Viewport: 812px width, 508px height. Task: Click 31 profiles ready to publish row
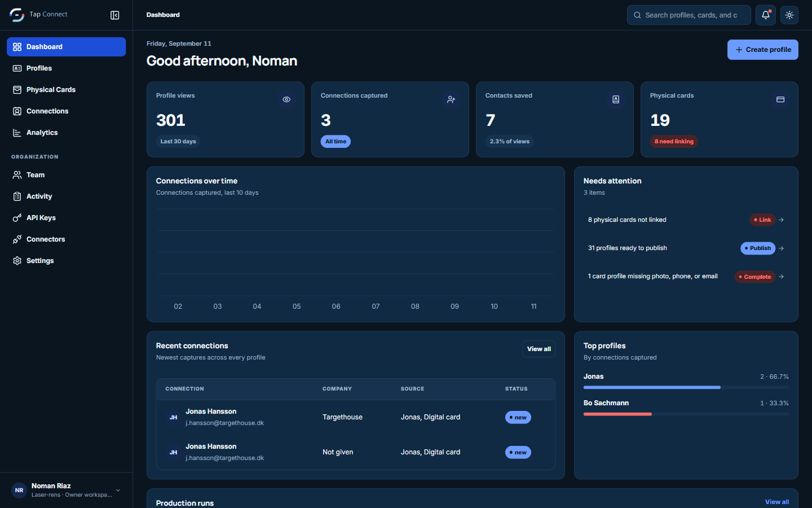pyautogui.click(x=686, y=248)
